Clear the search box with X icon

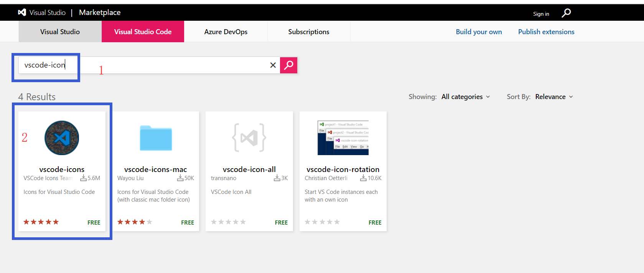click(x=273, y=65)
